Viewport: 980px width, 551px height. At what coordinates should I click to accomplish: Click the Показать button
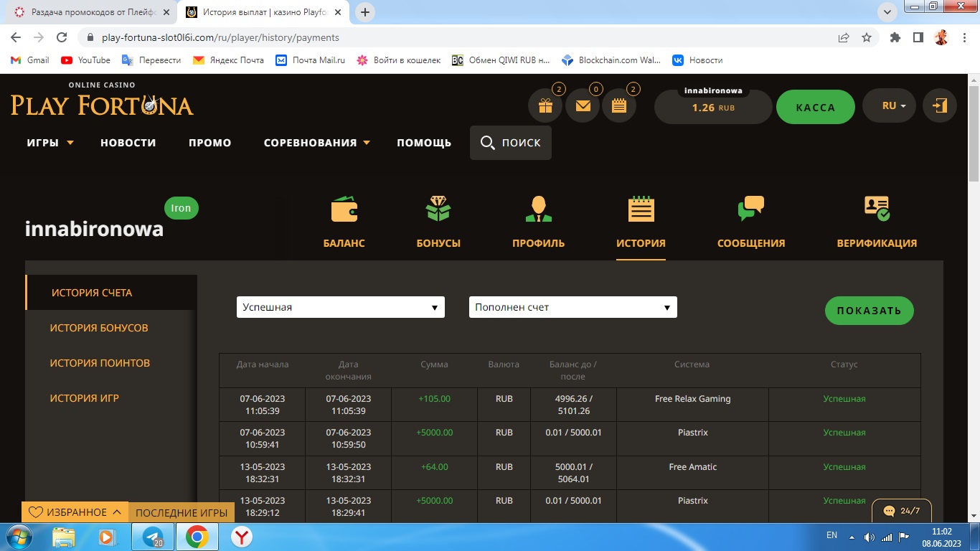click(869, 311)
